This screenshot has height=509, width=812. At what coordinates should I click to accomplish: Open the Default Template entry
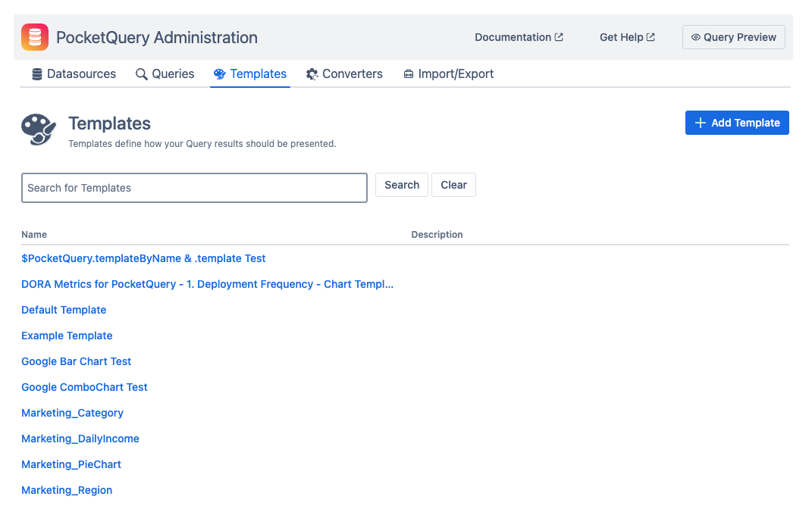pyautogui.click(x=64, y=310)
